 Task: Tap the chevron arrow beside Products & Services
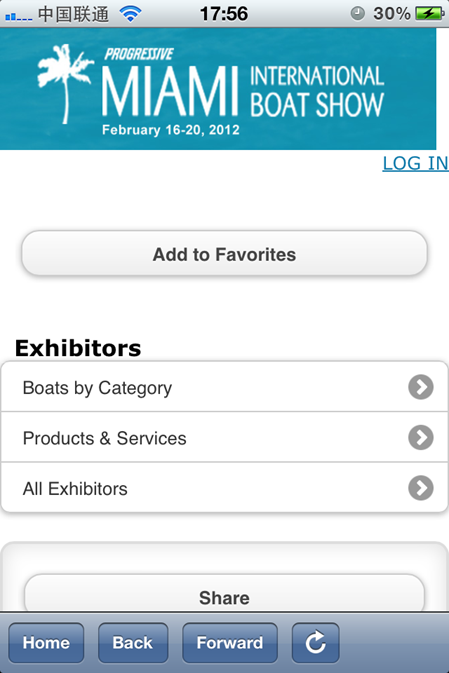pos(421,437)
